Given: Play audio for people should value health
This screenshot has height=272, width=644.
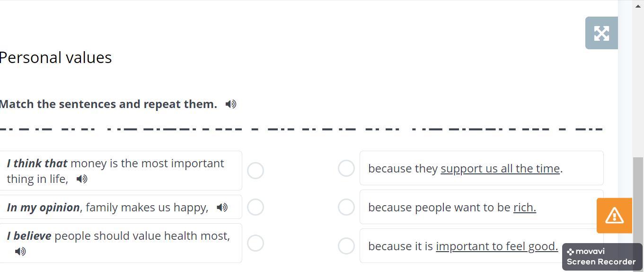Looking at the screenshot, I should 20,252.
